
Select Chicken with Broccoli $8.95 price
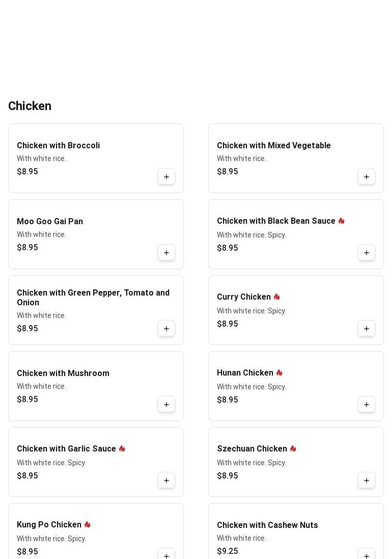coord(27,172)
